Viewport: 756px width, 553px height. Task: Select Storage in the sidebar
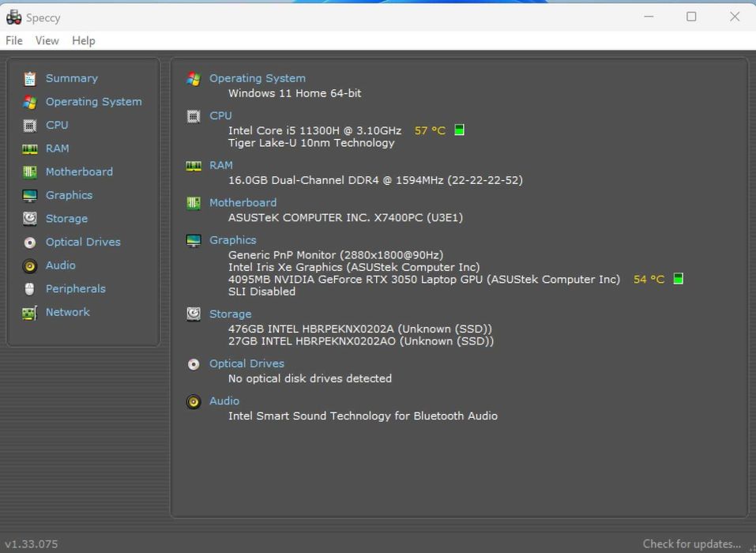click(66, 218)
